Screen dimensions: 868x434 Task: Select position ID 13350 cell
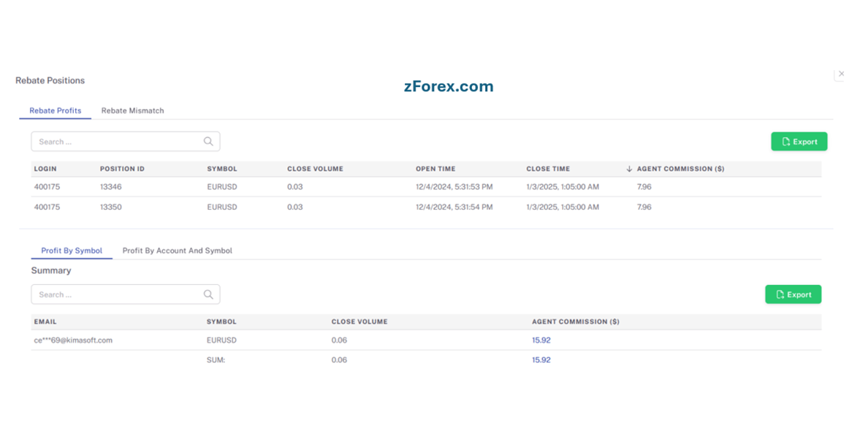pyautogui.click(x=111, y=207)
